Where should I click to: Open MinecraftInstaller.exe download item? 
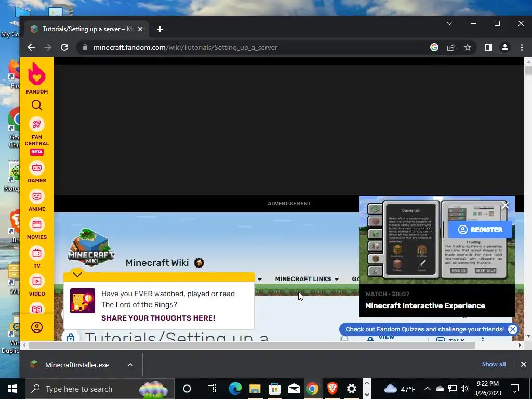[77, 365]
